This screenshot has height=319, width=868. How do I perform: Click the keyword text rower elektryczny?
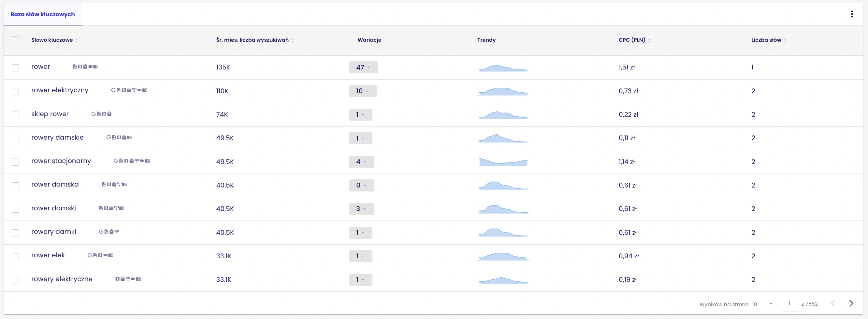pyautogui.click(x=60, y=90)
